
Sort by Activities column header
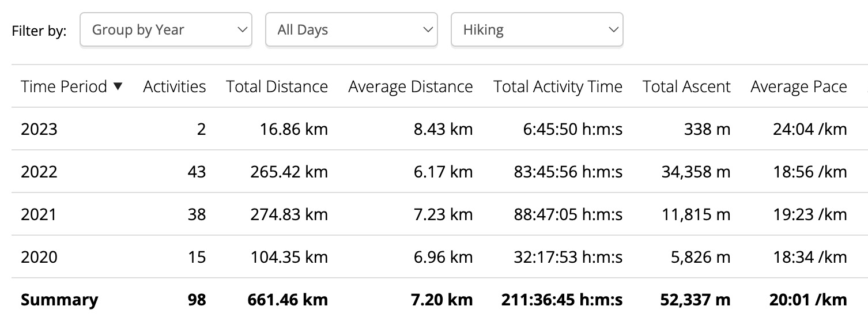click(x=174, y=86)
